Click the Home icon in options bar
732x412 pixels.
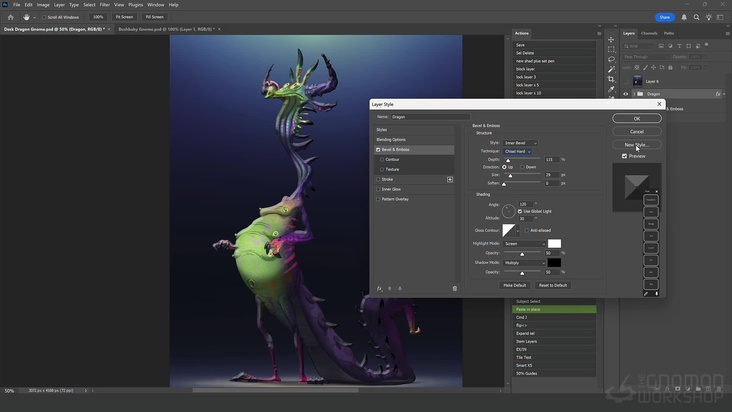10,17
